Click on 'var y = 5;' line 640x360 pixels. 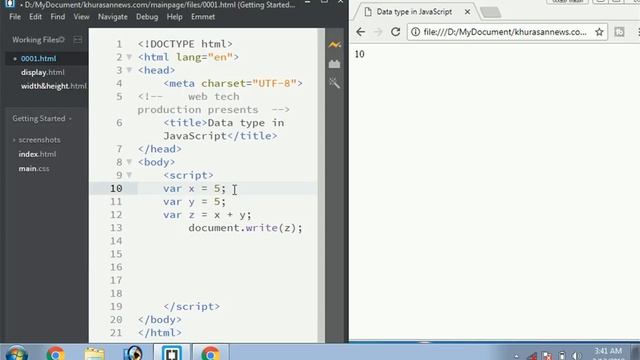(x=194, y=202)
